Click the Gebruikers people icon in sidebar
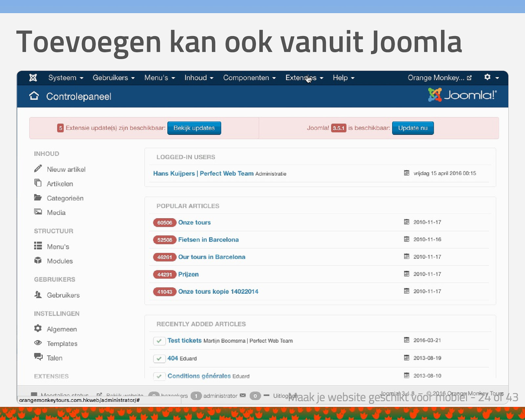Screen dimensions: 525x420 point(38,294)
